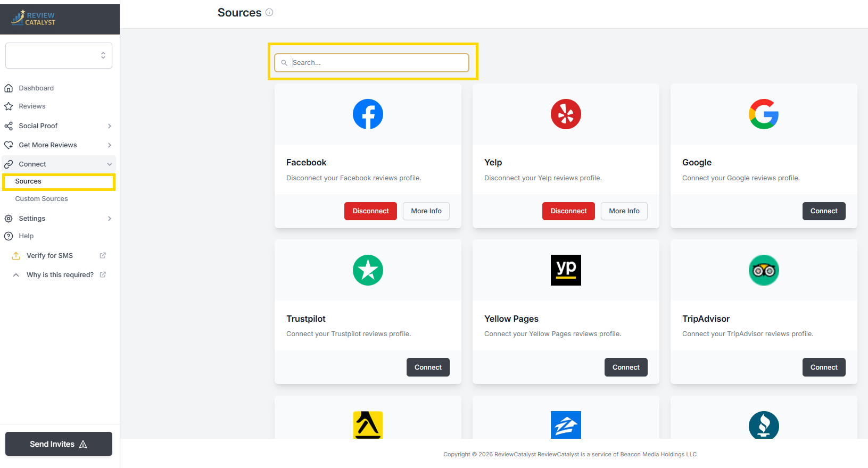Viewport: 868px width, 468px height.
Task: Click the Trustpilot star icon
Action: tap(368, 270)
